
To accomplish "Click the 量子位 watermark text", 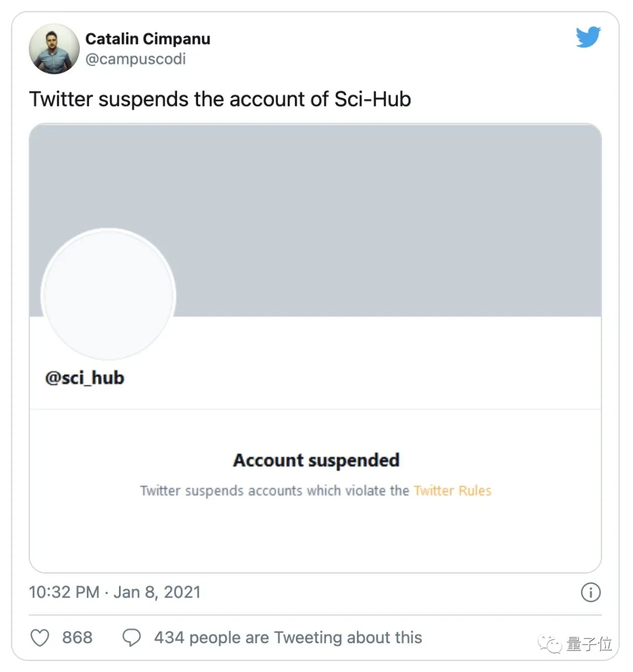I will (x=589, y=644).
